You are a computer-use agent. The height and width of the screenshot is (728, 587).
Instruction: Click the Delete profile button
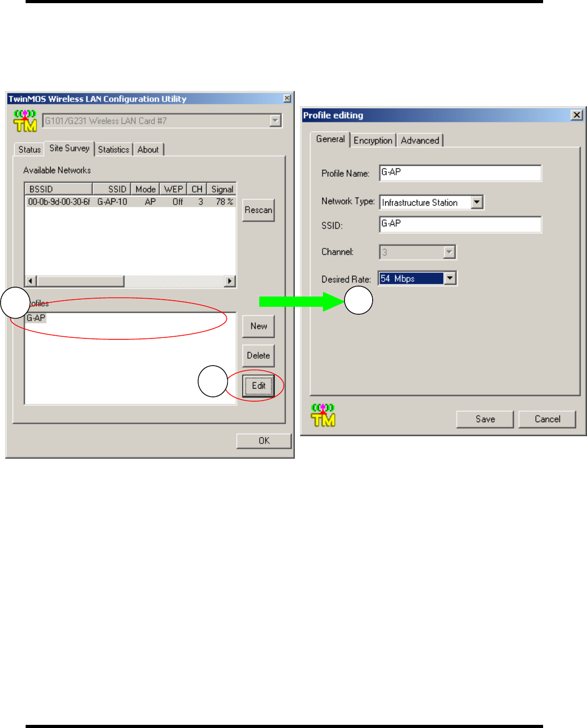point(258,356)
